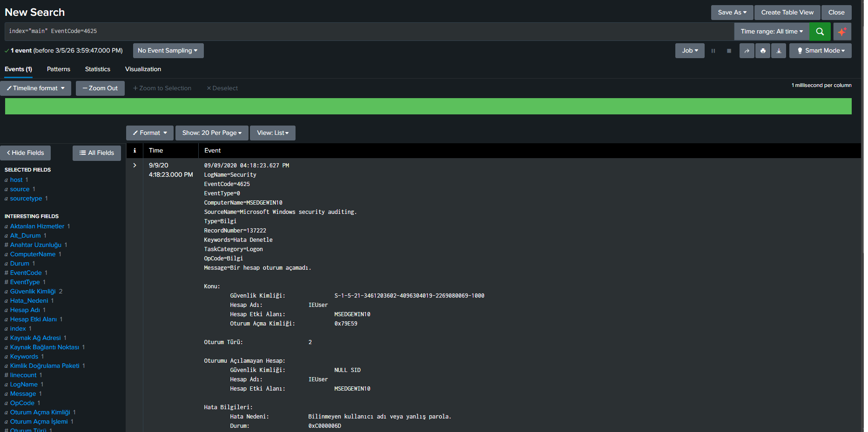This screenshot has width=868, height=432.
Task: Open the OpCode field
Action: (x=22, y=403)
